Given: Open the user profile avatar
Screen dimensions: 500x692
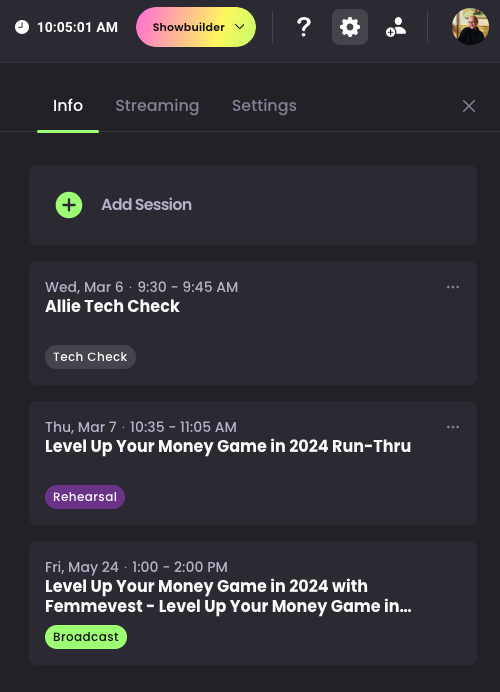Looking at the screenshot, I should pyautogui.click(x=470, y=26).
